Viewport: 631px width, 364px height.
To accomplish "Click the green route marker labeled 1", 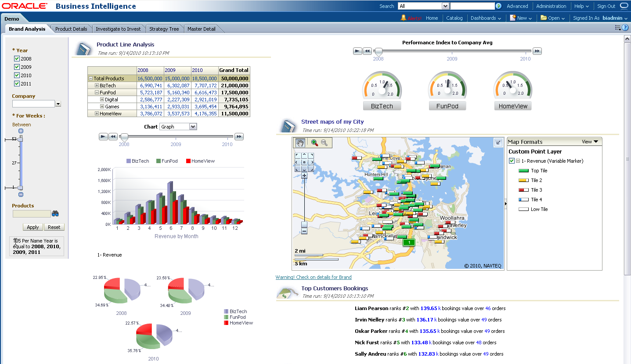I will click(x=409, y=242).
